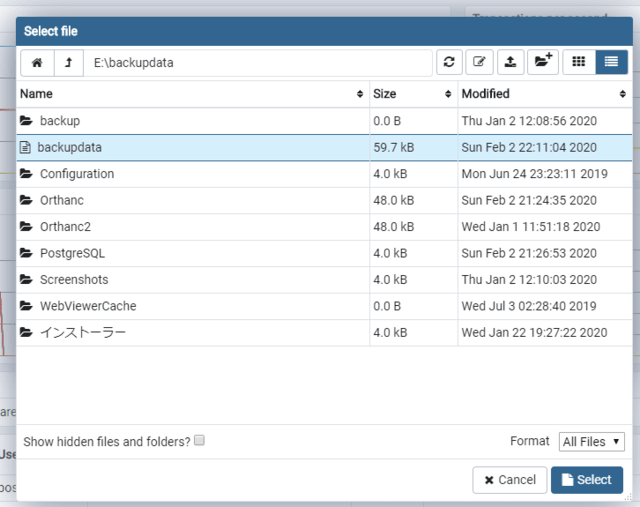Open the Format dropdown
The height and width of the screenshot is (507, 640).
tap(592, 441)
